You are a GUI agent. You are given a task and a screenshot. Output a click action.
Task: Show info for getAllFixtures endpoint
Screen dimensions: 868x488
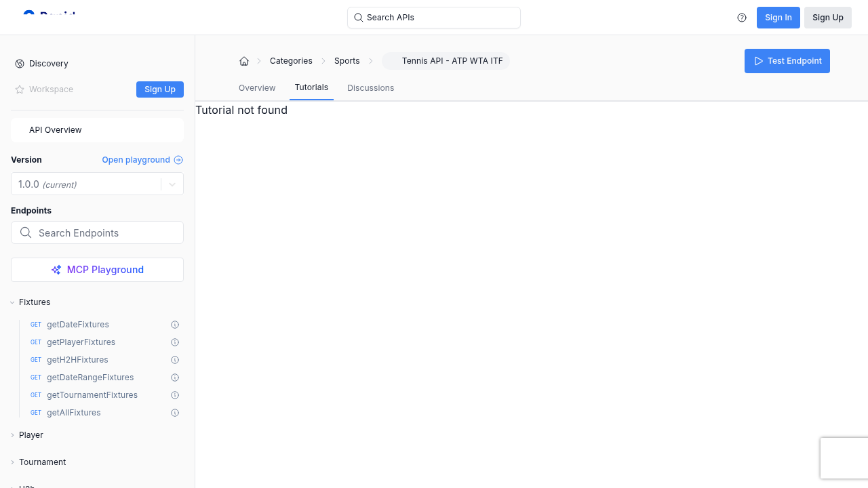pyautogui.click(x=175, y=413)
